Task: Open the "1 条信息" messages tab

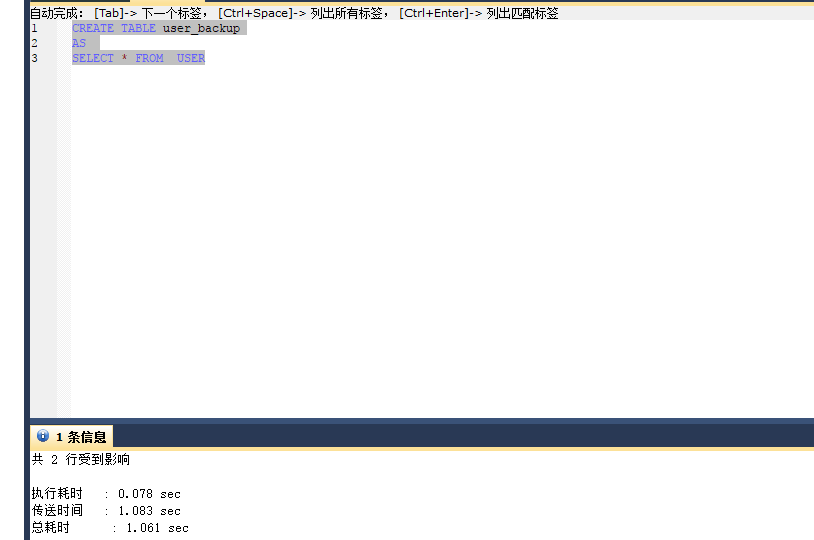Action: point(72,437)
